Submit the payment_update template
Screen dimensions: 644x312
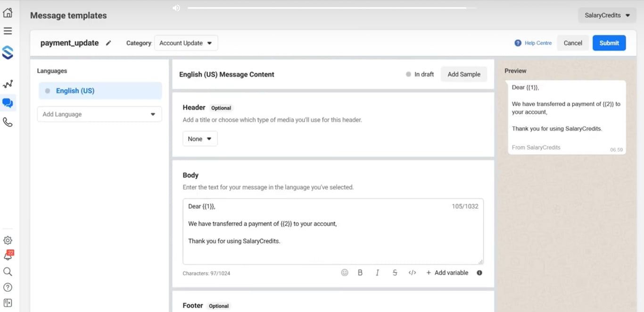[609, 42]
